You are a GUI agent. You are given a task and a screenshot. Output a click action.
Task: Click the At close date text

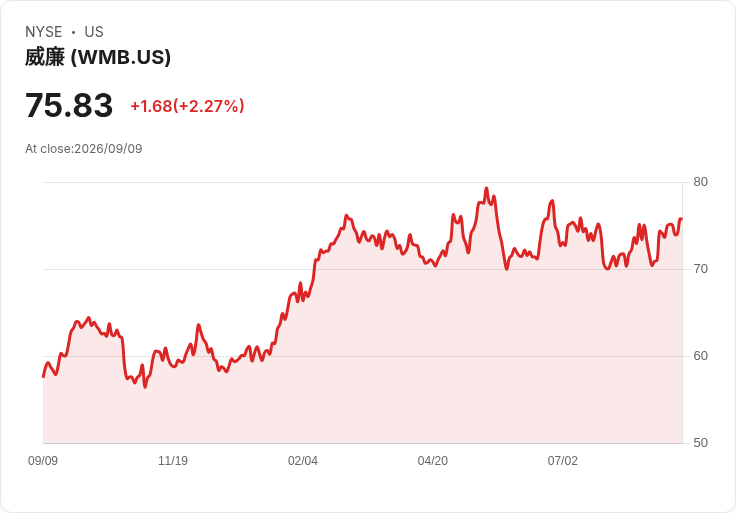pyautogui.click(x=84, y=149)
